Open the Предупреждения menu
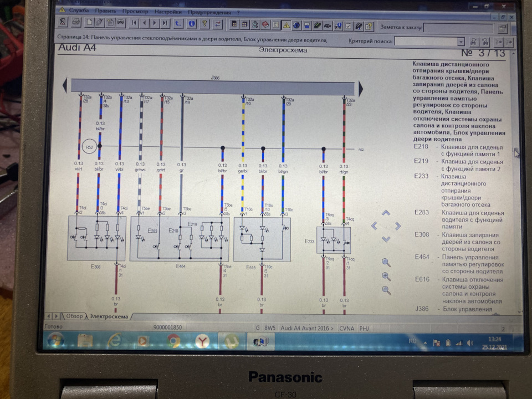The image size is (532, 399). [x=209, y=12]
